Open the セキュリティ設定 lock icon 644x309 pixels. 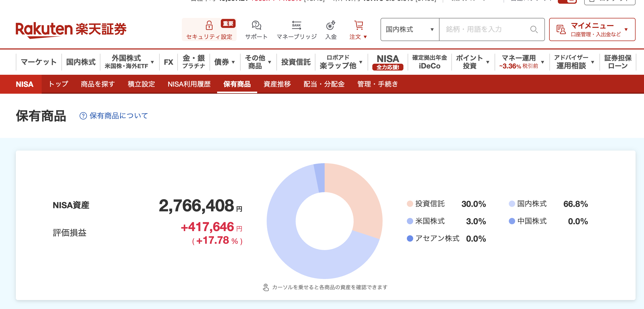click(x=209, y=26)
